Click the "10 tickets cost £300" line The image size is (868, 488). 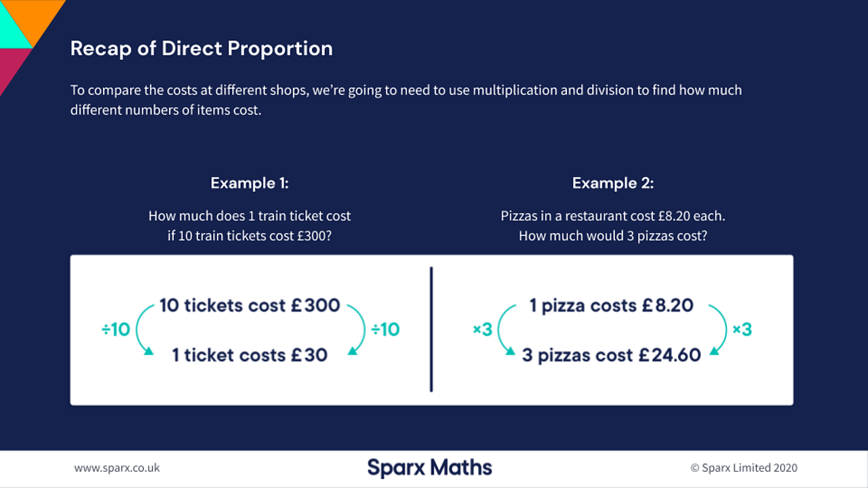point(250,305)
